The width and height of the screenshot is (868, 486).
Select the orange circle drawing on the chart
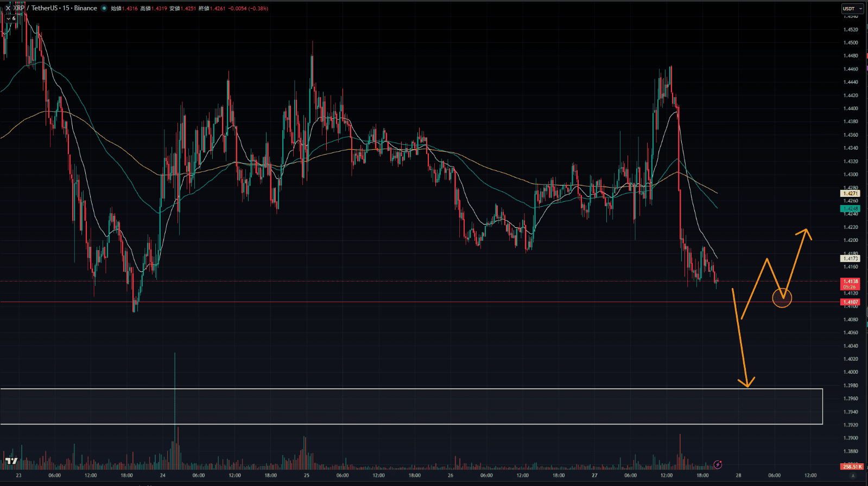tap(782, 298)
